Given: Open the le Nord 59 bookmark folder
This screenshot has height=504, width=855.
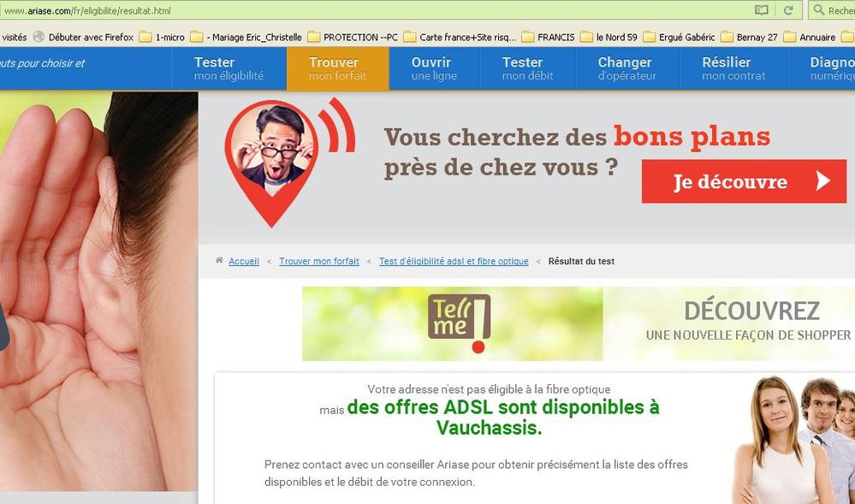Looking at the screenshot, I should (x=609, y=37).
